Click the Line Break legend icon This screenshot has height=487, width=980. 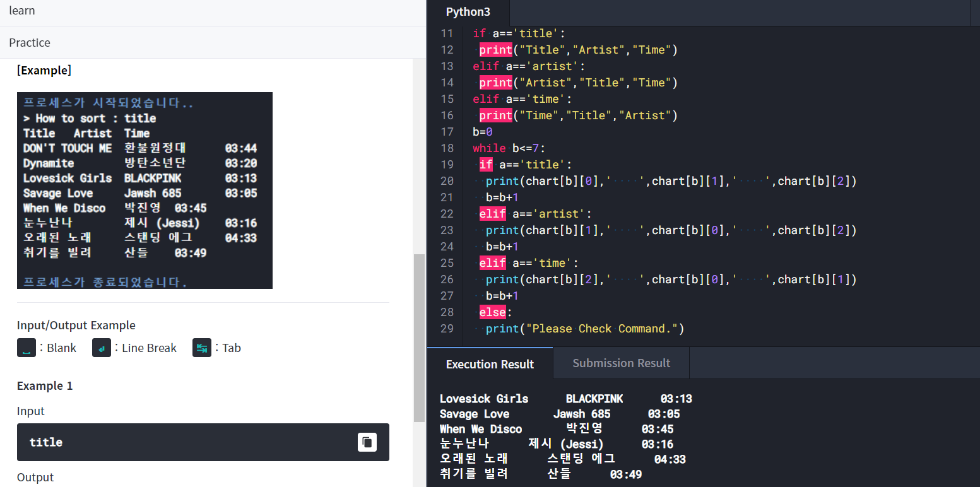point(102,348)
